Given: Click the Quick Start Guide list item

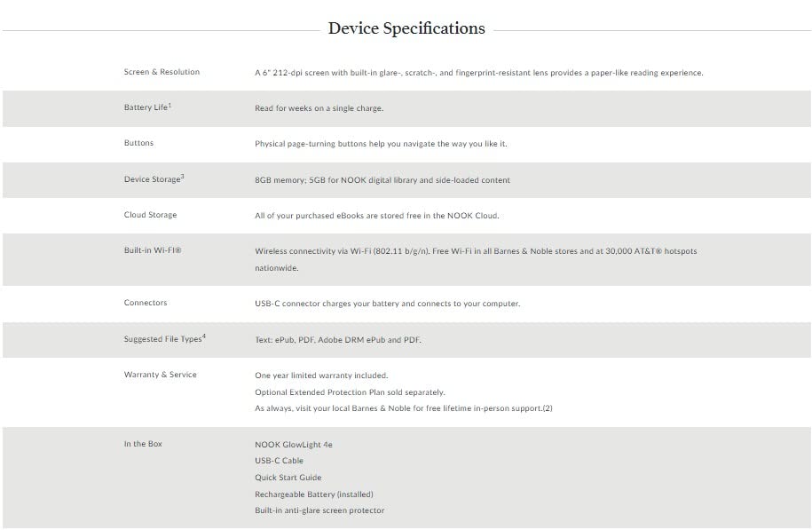Looking at the screenshot, I should pos(288,478).
